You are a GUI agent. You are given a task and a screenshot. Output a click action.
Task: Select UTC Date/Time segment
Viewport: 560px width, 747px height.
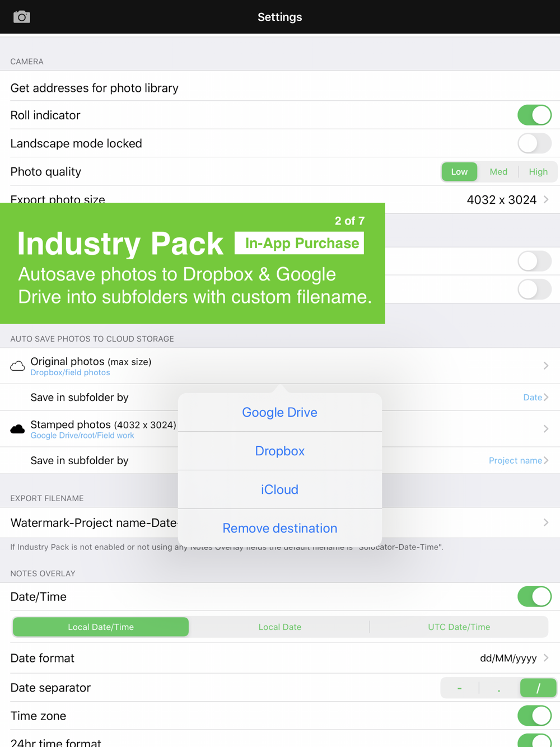pos(459,627)
